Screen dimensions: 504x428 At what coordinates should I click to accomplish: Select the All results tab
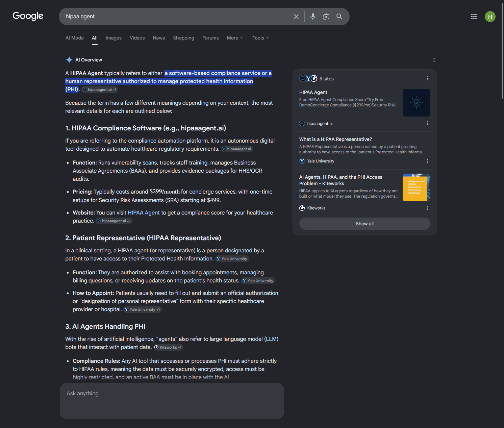[95, 38]
